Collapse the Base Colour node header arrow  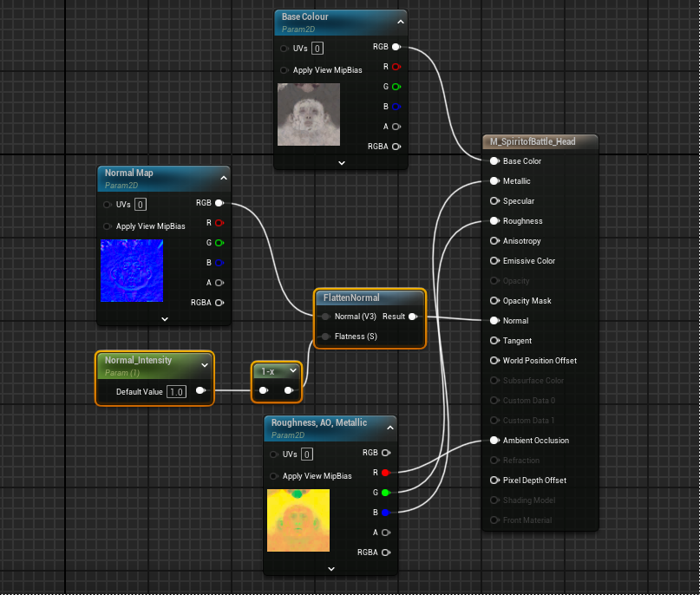point(401,22)
